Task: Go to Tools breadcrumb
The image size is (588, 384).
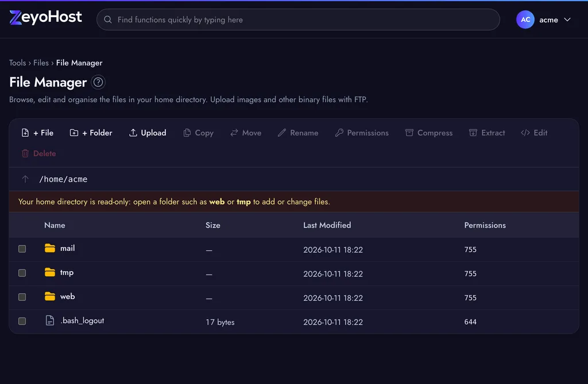Action: pyautogui.click(x=18, y=63)
